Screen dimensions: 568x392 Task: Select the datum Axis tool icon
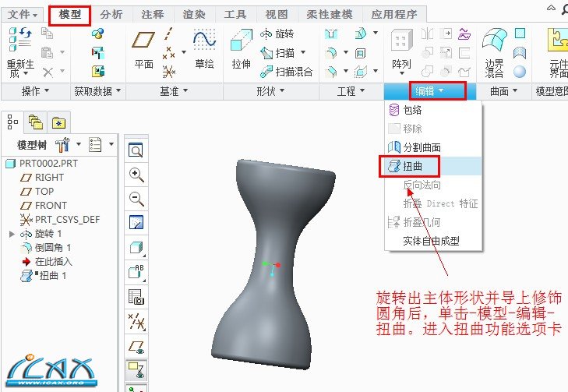coord(168,34)
